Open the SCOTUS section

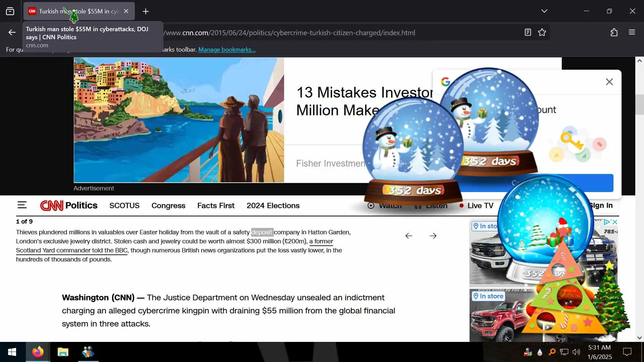(x=124, y=205)
